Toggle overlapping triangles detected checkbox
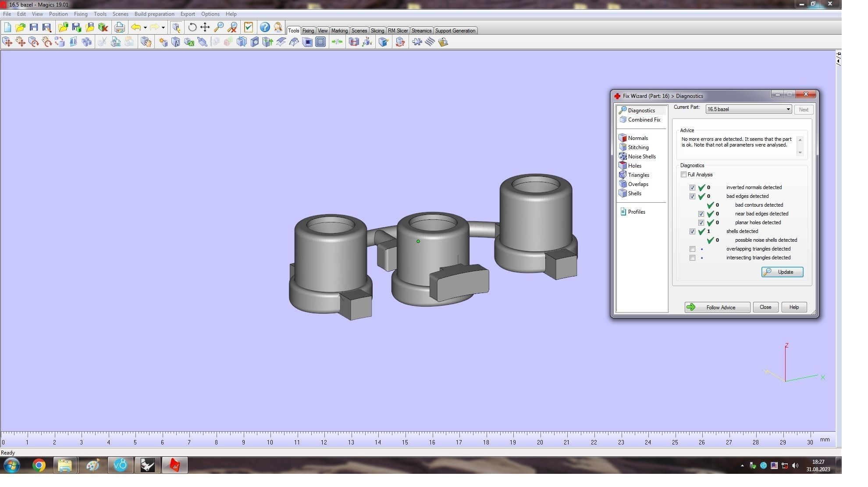Image resolution: width=868 pixels, height=487 pixels. pos(692,249)
